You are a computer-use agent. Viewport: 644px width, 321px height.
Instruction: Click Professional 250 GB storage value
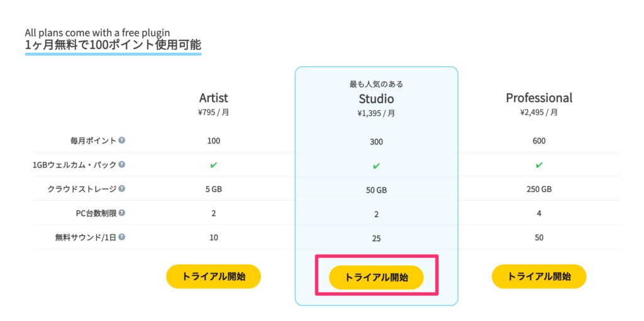(x=539, y=189)
